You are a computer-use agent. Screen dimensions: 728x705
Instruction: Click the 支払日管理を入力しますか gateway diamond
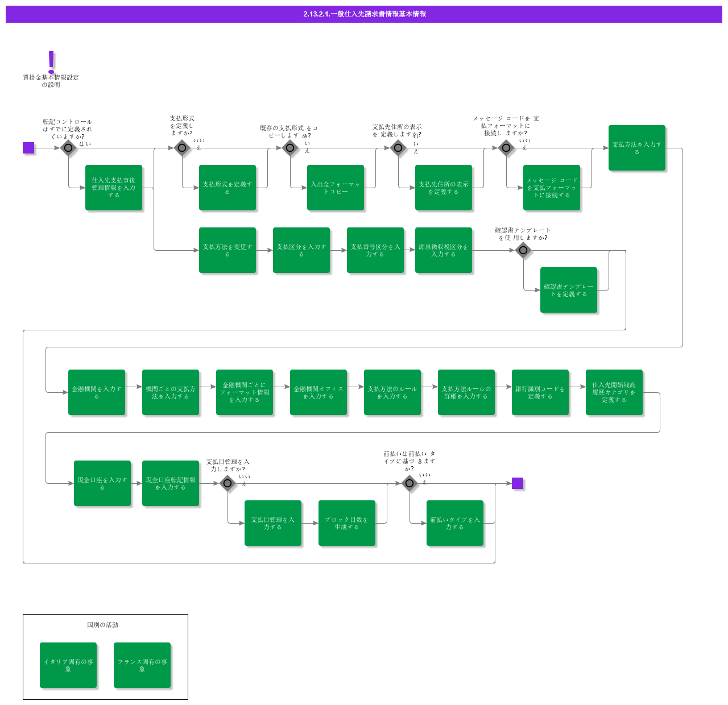tap(227, 483)
